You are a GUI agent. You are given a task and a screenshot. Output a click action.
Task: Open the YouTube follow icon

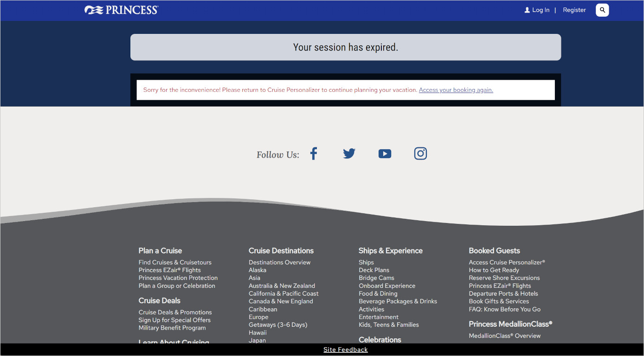click(x=385, y=153)
